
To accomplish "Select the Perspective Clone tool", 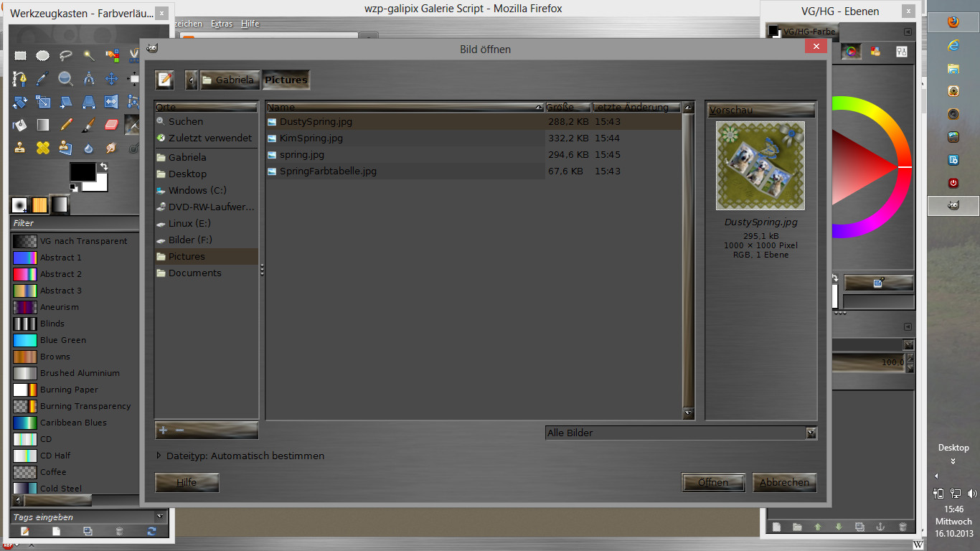I will pos(66,148).
